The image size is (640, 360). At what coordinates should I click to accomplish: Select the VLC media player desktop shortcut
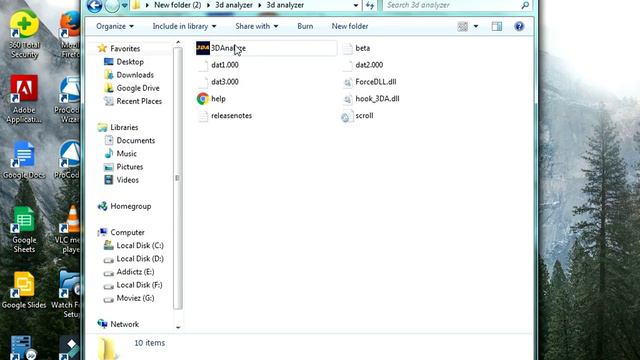click(68, 229)
